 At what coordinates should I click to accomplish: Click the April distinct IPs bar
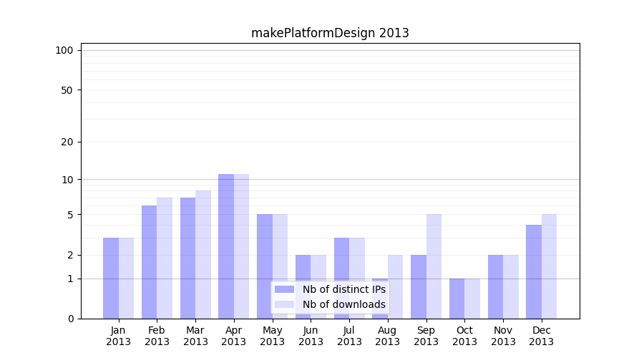point(226,246)
